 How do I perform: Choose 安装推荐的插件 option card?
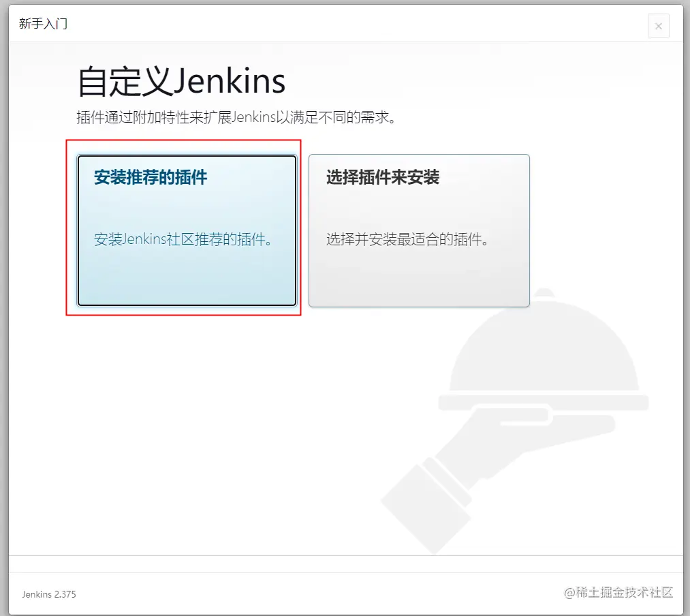click(187, 230)
